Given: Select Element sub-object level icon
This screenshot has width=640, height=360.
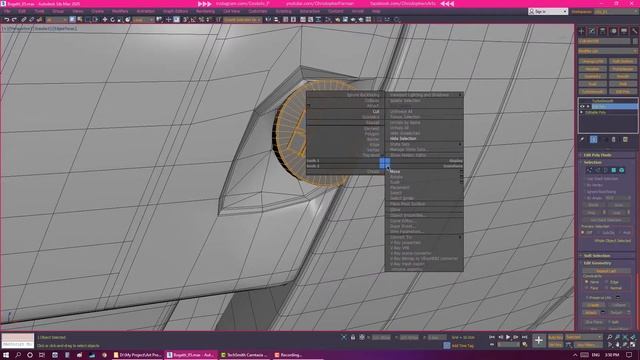Looking at the screenshot, I should pos(622,170).
